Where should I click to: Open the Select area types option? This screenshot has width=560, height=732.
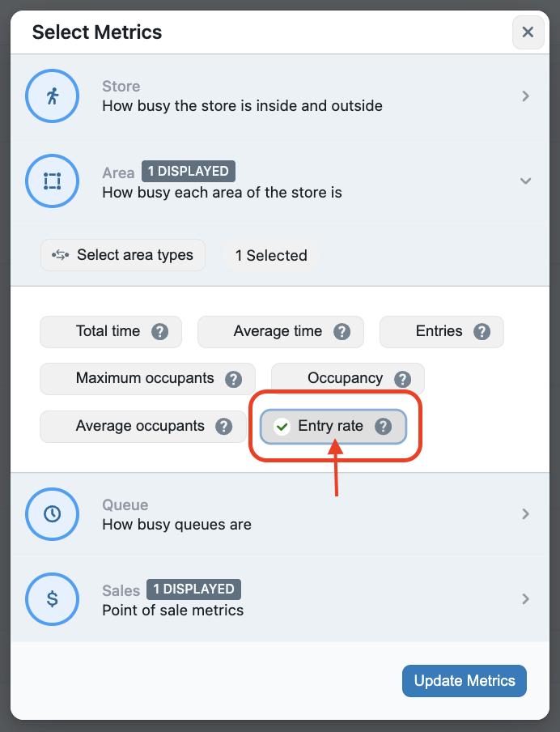(123, 255)
